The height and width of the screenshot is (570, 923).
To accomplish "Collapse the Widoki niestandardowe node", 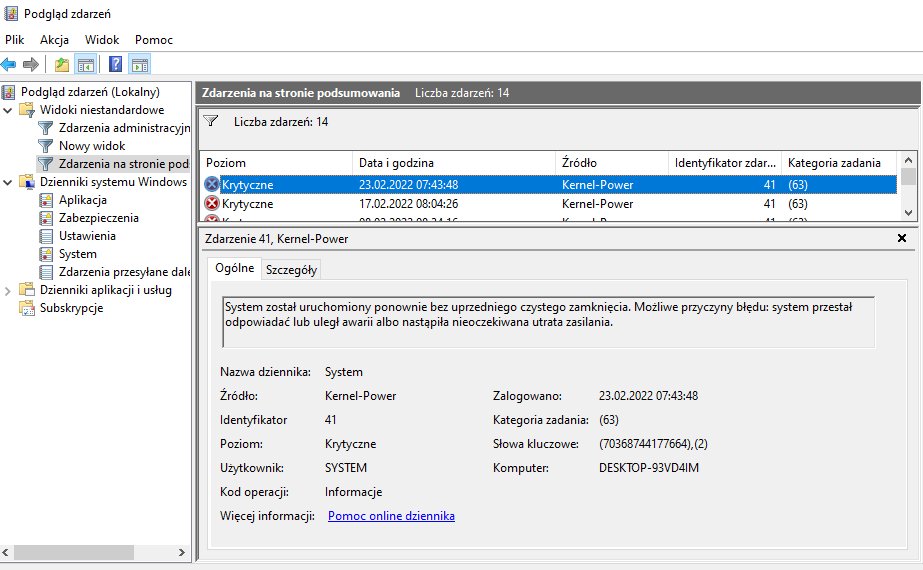I will pyautogui.click(x=8, y=110).
